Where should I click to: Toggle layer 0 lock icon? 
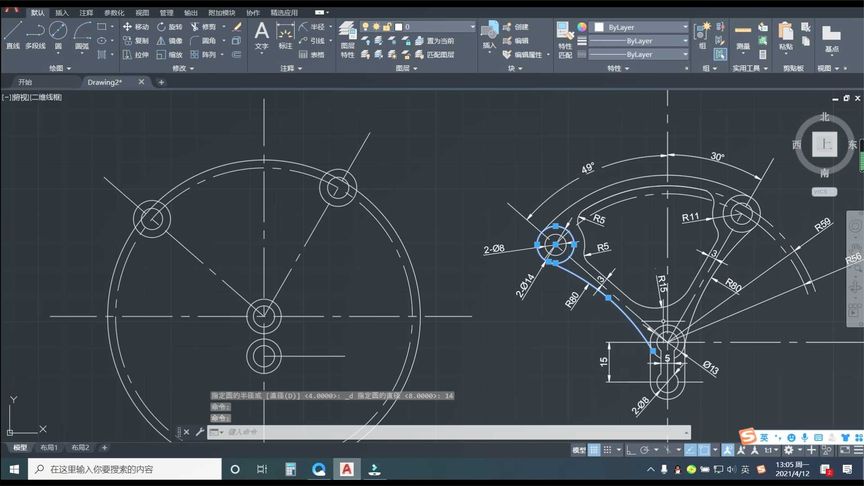pyautogui.click(x=387, y=26)
